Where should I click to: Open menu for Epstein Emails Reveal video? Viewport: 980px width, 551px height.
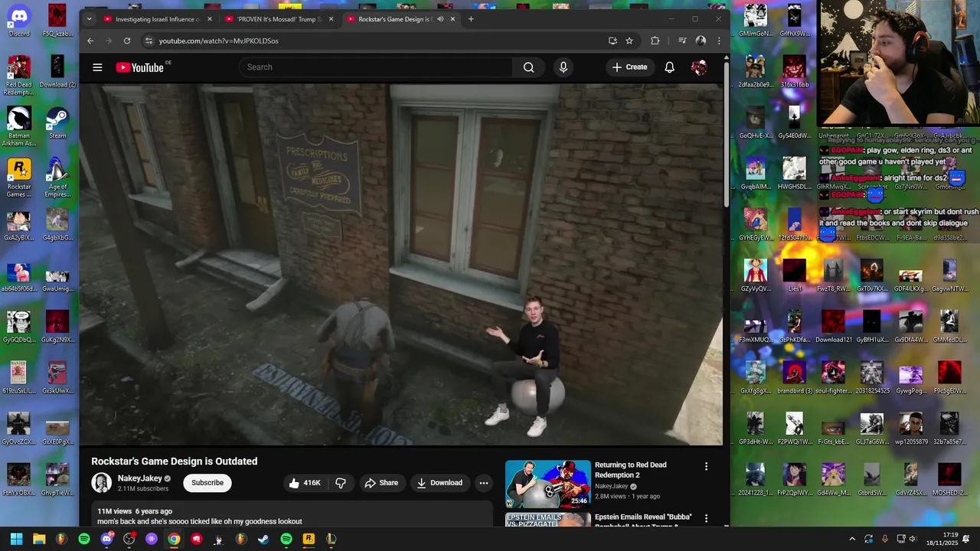click(x=706, y=519)
